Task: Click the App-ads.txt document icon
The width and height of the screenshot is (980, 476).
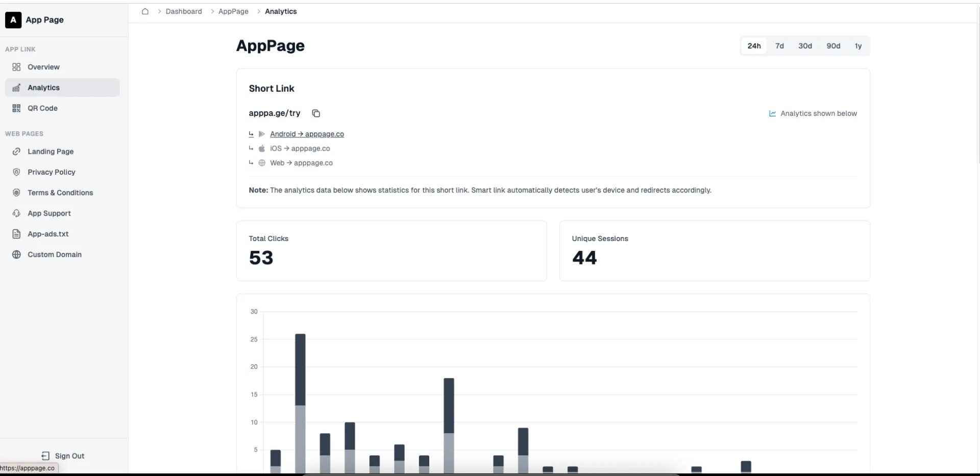Action: [x=16, y=234]
